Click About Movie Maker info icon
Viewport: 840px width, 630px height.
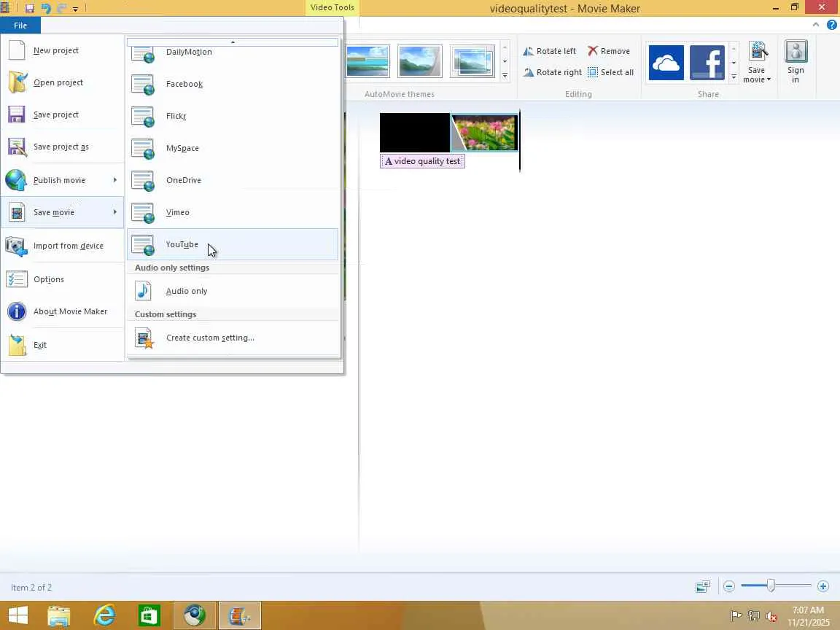(x=17, y=311)
